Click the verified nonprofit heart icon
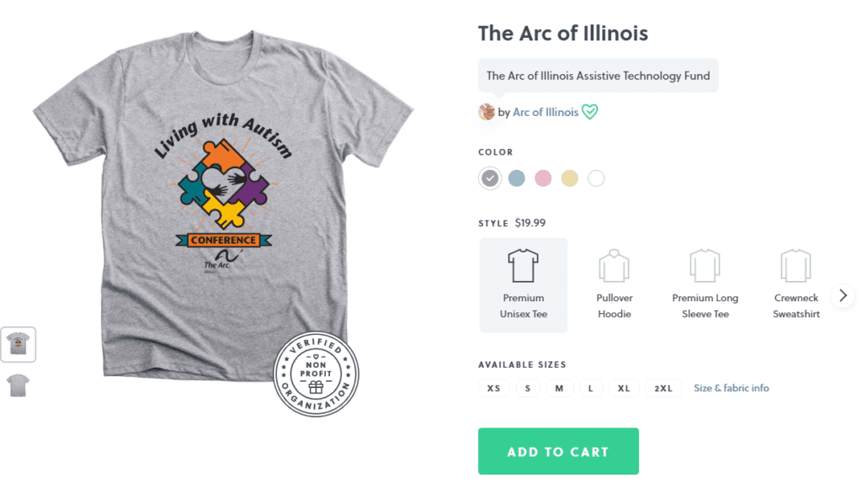 (590, 112)
